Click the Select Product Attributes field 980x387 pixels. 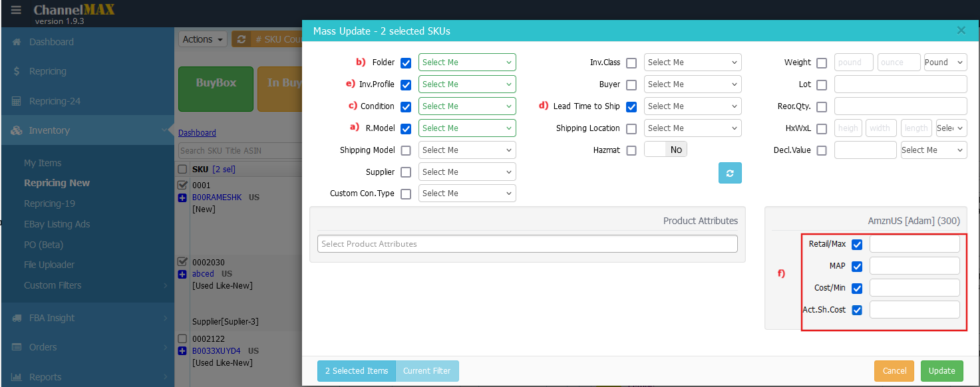coord(527,244)
